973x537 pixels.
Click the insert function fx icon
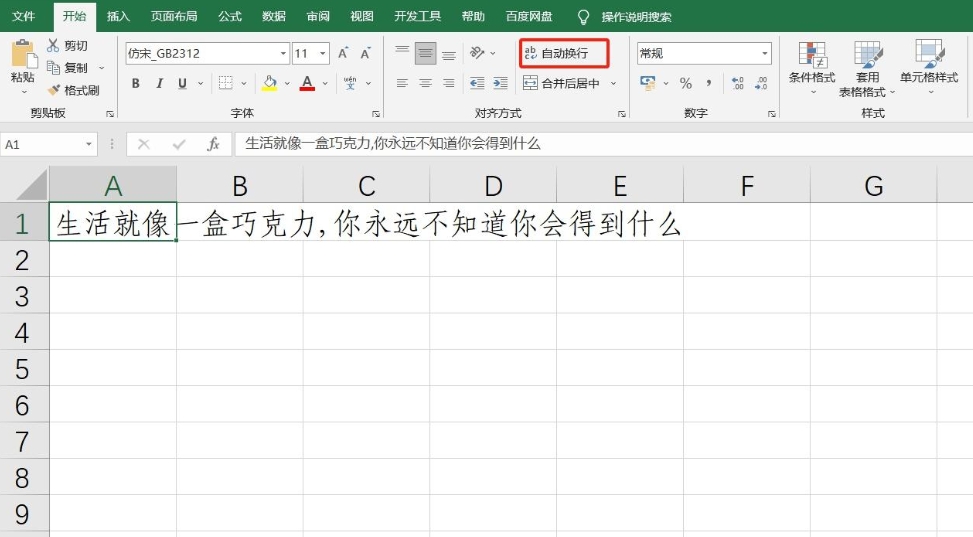coord(213,144)
